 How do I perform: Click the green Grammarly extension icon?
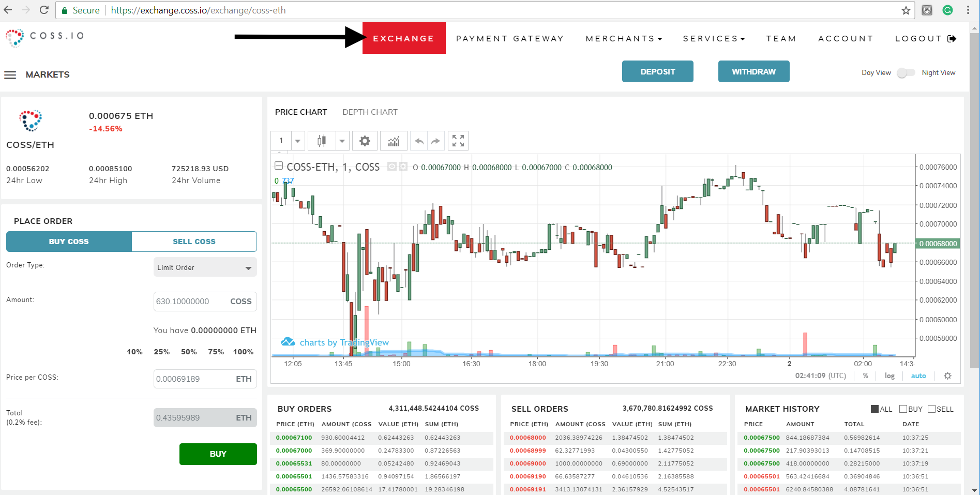948,10
